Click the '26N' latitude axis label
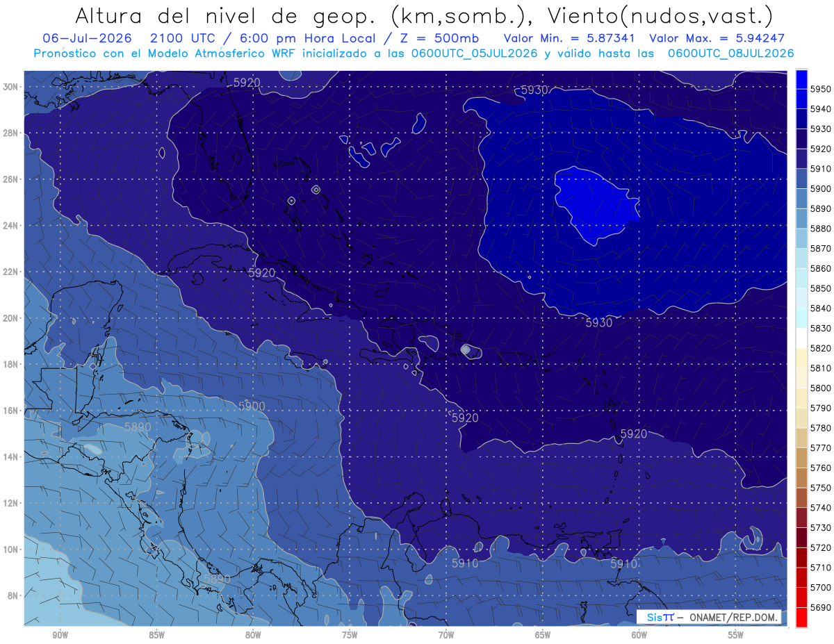This screenshot has height=644, width=834. click(x=11, y=179)
